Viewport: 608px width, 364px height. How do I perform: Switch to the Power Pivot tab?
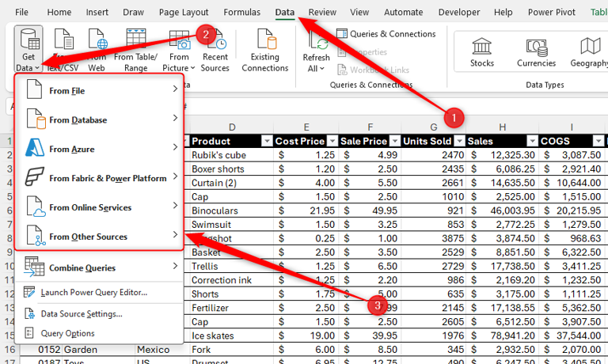551,12
